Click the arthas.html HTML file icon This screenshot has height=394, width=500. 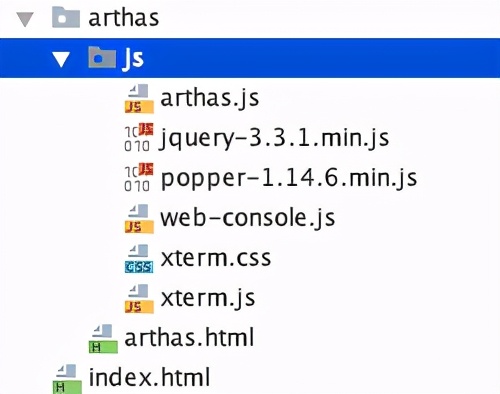coord(103,338)
